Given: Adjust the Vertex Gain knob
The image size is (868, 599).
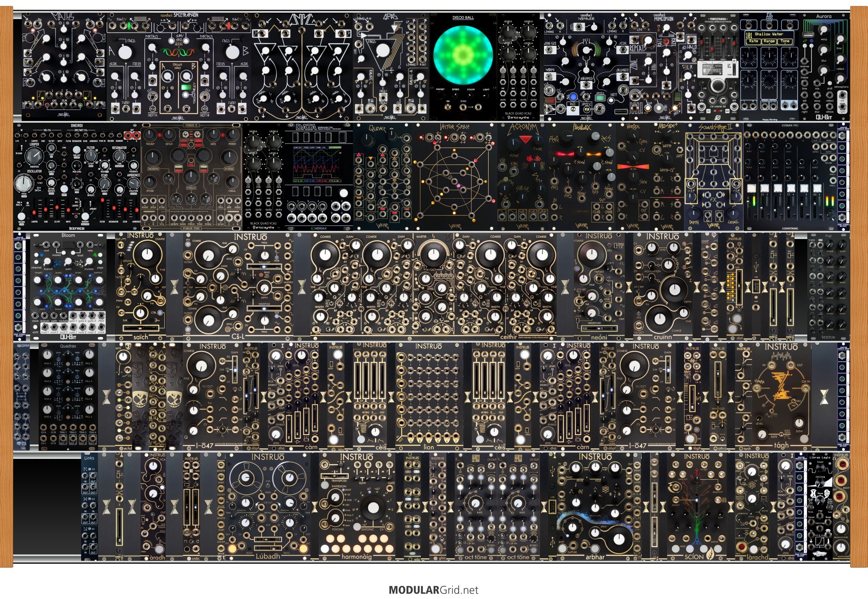Looking at the screenshot, I should click(632, 136).
